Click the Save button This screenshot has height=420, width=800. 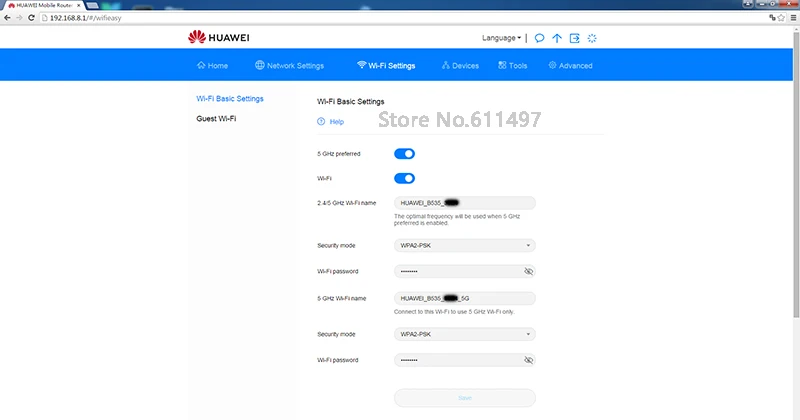pyautogui.click(x=465, y=398)
